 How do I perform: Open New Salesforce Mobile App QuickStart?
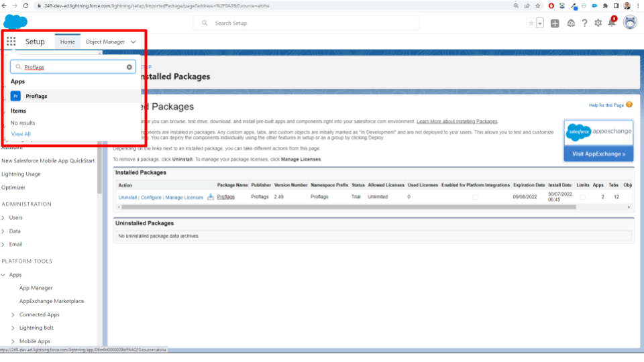point(48,161)
